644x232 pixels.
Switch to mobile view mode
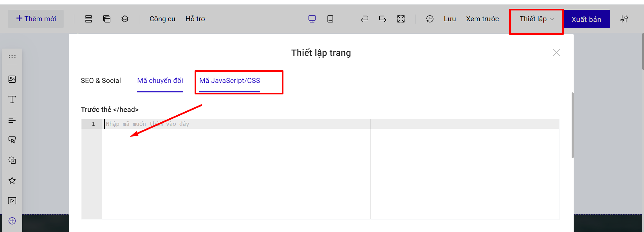330,19
